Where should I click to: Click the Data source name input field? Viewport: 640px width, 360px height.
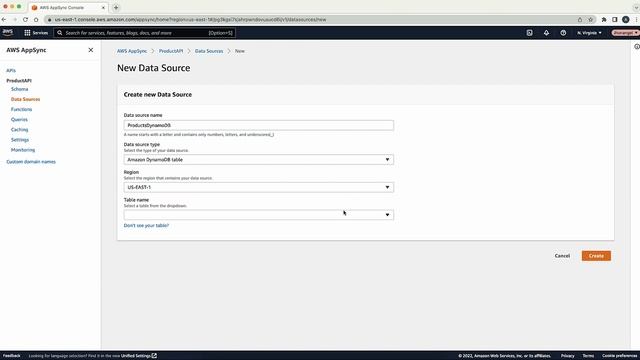tap(259, 125)
